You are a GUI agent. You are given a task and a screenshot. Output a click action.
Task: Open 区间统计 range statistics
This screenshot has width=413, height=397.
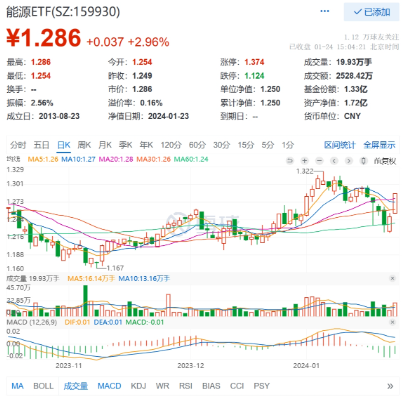click(x=340, y=145)
